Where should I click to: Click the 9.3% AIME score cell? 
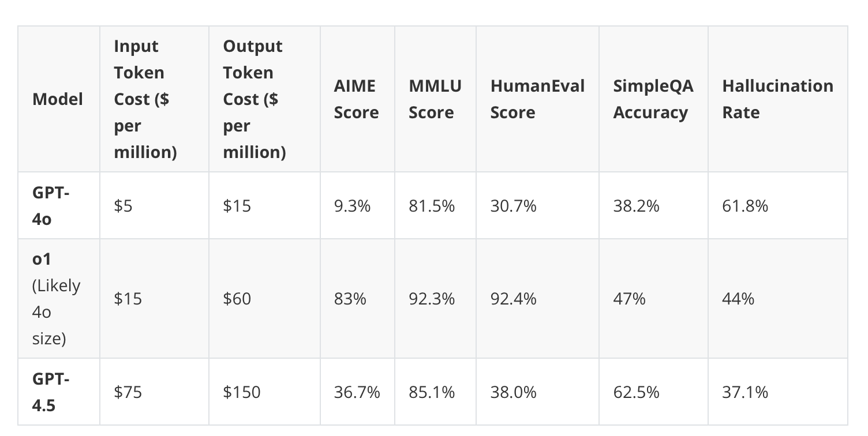[352, 206]
